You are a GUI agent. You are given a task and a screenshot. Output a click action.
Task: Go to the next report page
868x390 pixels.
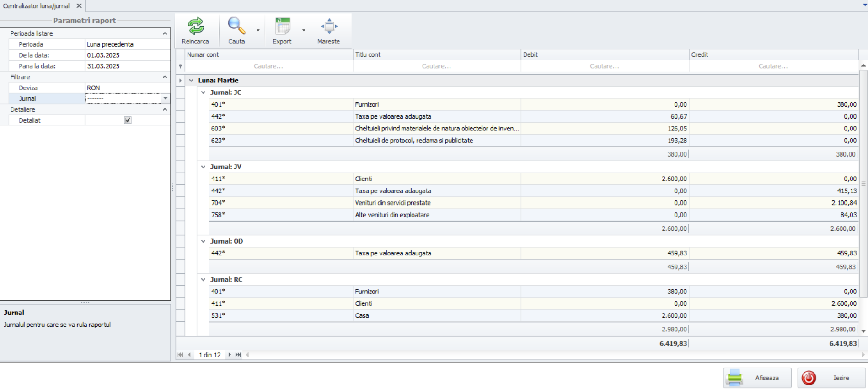click(230, 355)
